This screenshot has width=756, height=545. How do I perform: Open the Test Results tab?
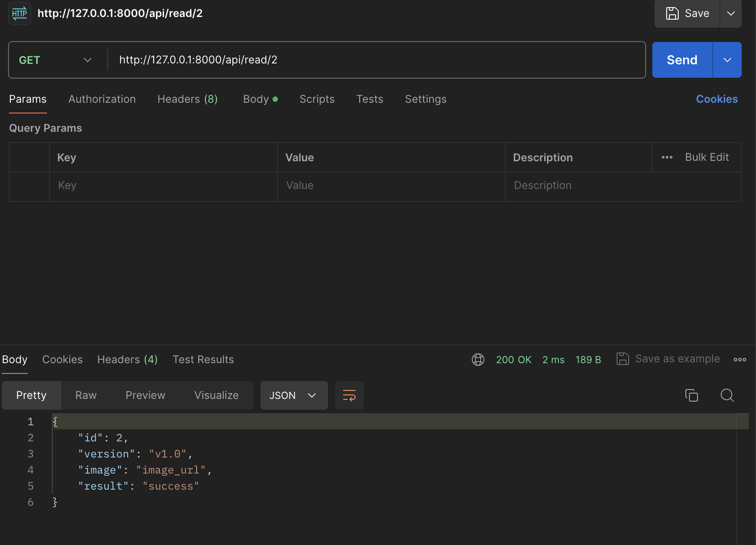(x=203, y=360)
